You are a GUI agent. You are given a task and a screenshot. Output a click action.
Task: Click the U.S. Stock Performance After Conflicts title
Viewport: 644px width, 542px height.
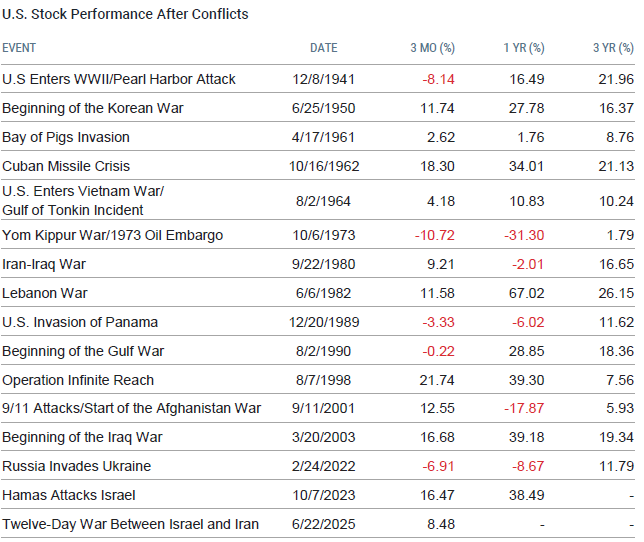pos(125,14)
